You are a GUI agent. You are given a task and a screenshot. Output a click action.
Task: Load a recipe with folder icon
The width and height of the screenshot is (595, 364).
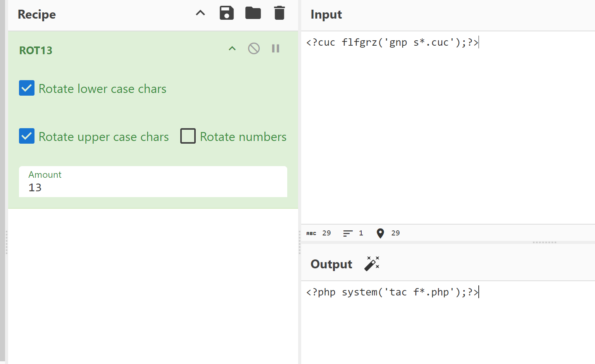pos(253,13)
